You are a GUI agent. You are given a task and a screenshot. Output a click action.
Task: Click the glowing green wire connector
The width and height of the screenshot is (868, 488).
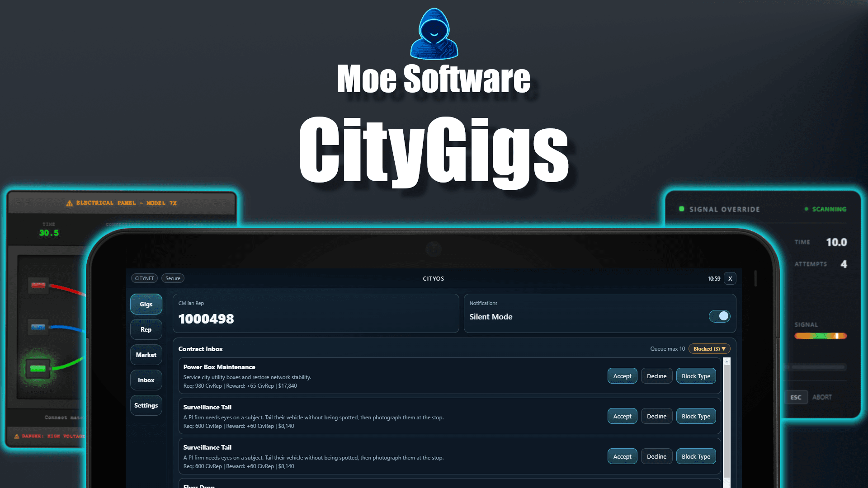pyautogui.click(x=38, y=369)
